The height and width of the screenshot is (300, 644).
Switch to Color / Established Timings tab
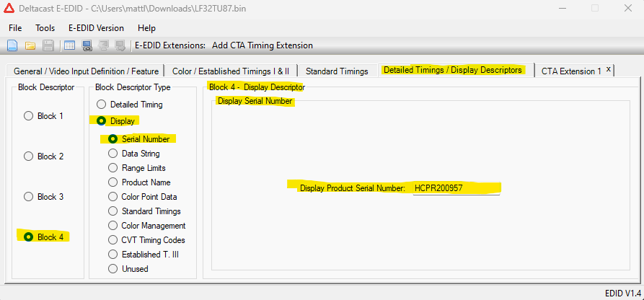click(231, 71)
